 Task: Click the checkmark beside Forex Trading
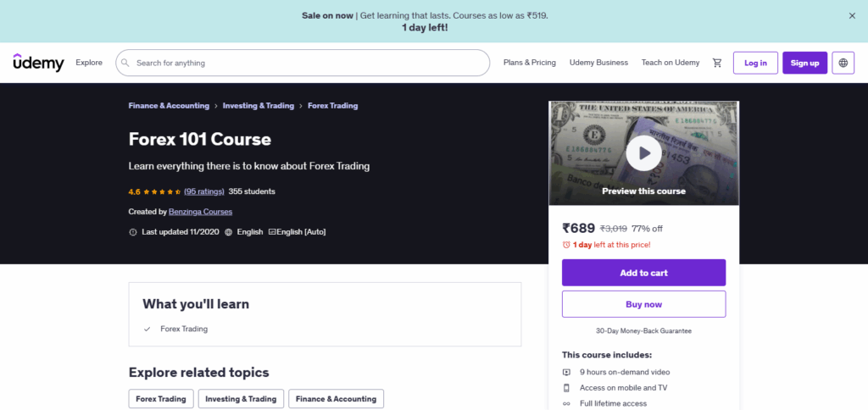[x=147, y=330]
